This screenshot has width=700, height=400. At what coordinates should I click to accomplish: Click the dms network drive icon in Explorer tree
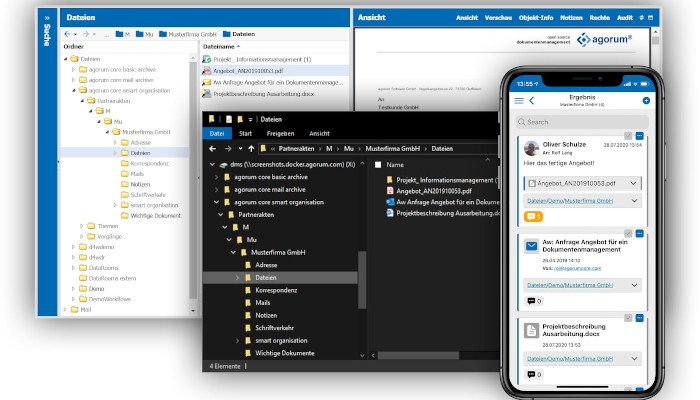pos(224,165)
